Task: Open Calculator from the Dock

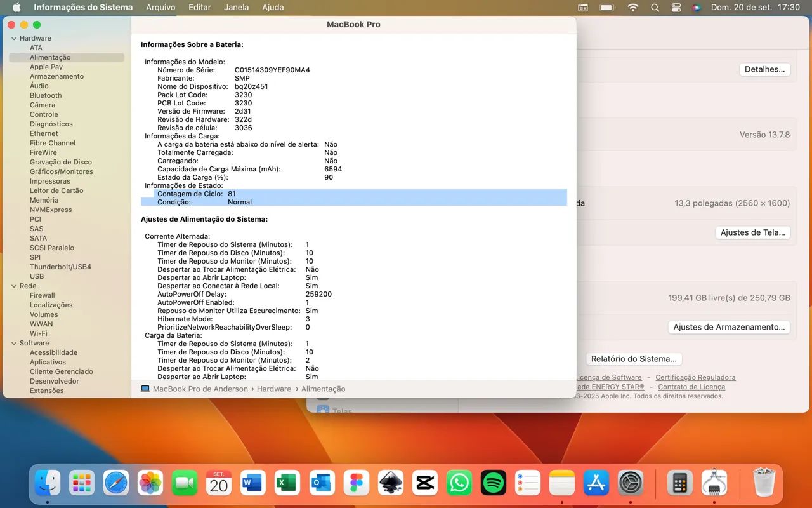Action: (x=679, y=483)
